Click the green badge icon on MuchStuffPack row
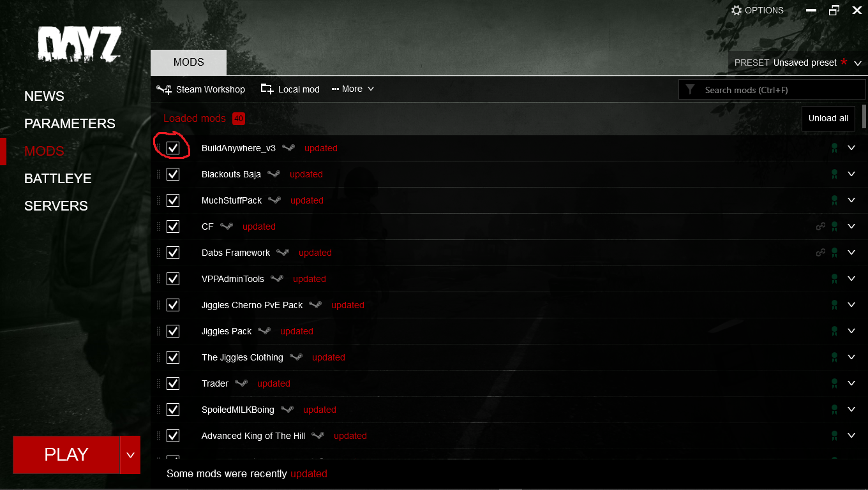 834,200
